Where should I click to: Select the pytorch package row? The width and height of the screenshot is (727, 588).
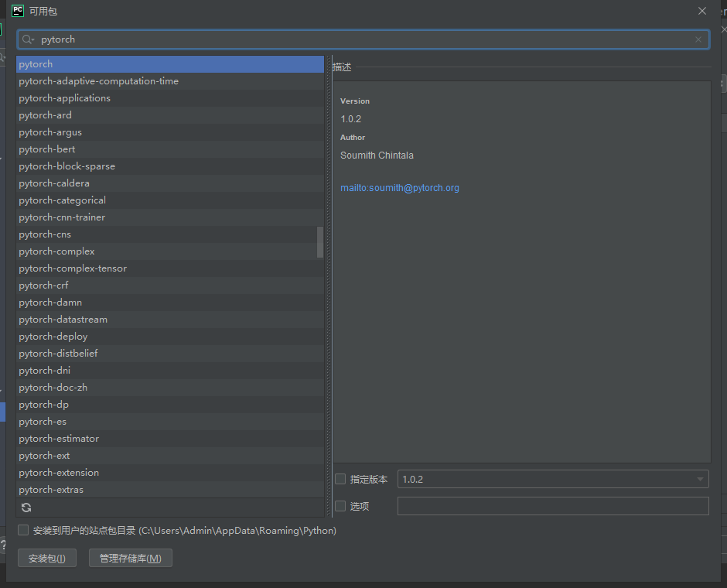point(169,64)
